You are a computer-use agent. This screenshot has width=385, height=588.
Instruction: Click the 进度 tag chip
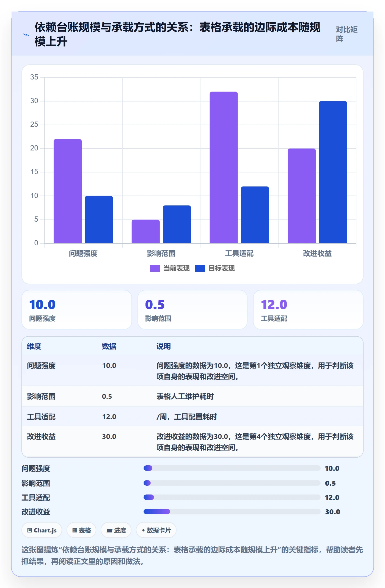pos(116,530)
